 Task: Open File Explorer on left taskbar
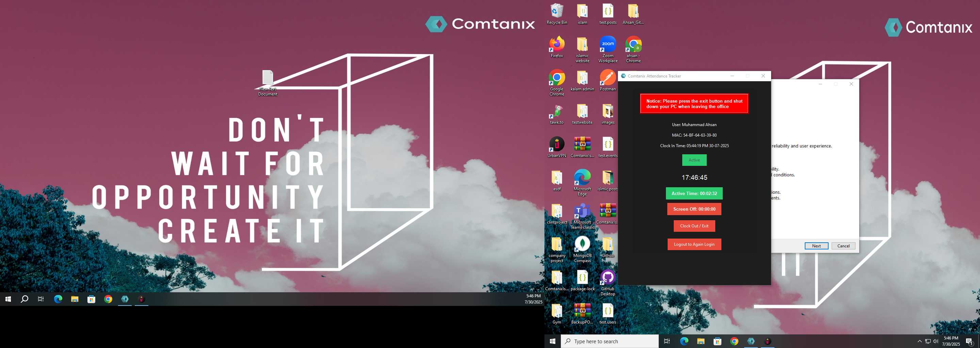coord(75,299)
